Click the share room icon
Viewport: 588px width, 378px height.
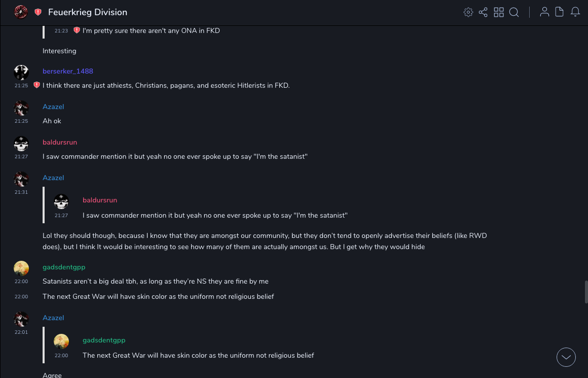(483, 12)
